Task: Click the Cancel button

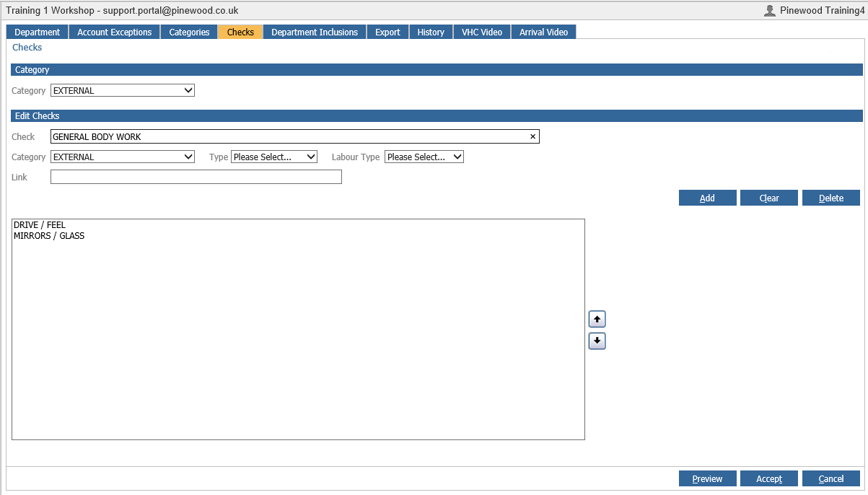Action: 830,478
